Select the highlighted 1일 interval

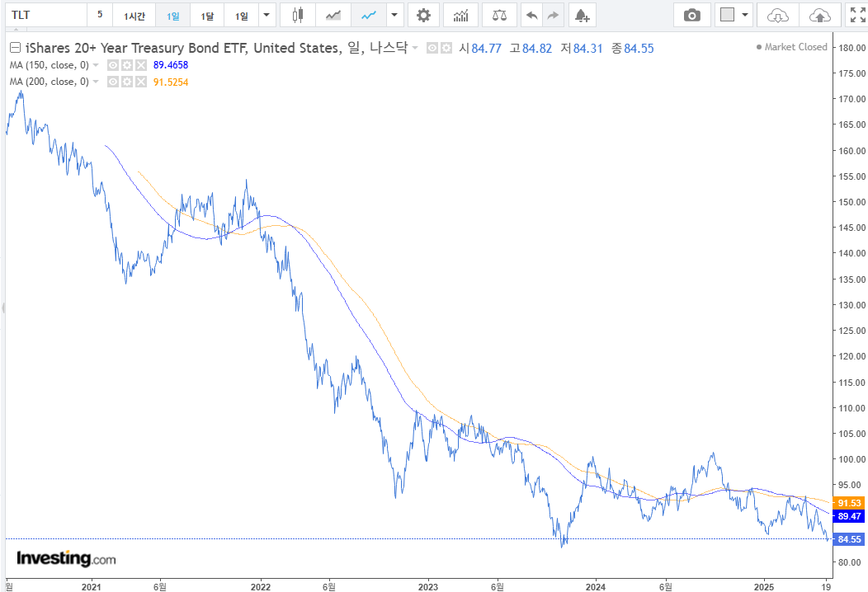click(172, 15)
